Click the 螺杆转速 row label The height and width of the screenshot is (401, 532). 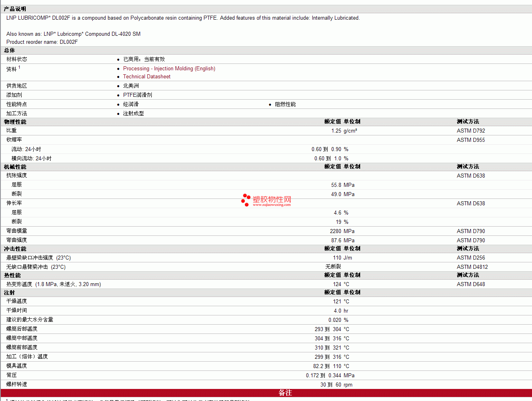coord(16,385)
